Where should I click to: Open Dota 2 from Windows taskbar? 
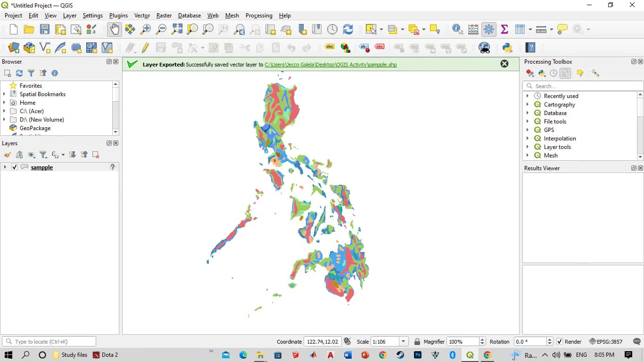(105, 355)
